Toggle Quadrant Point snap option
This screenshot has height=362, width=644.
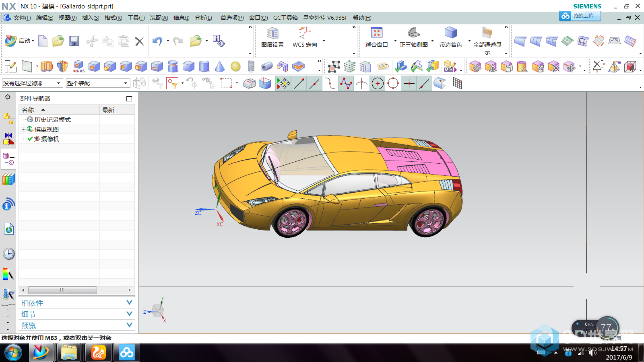(x=393, y=83)
